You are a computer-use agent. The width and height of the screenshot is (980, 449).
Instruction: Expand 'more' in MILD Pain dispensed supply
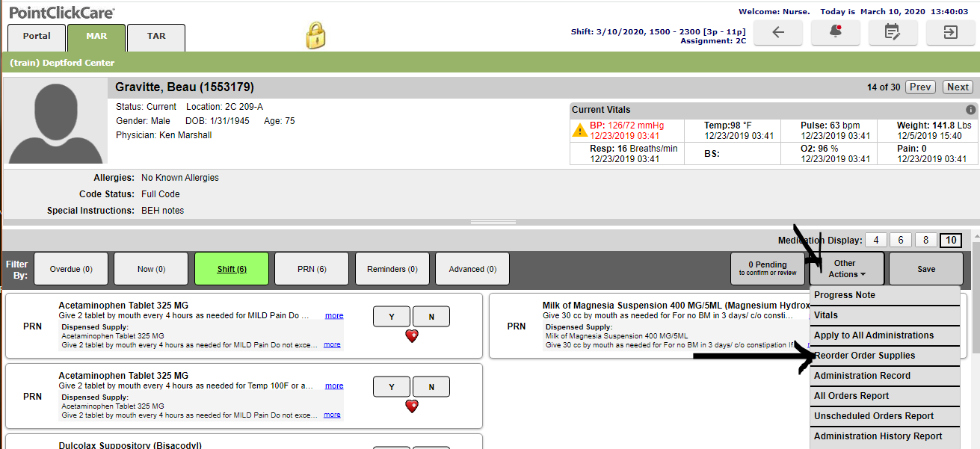coord(332,344)
